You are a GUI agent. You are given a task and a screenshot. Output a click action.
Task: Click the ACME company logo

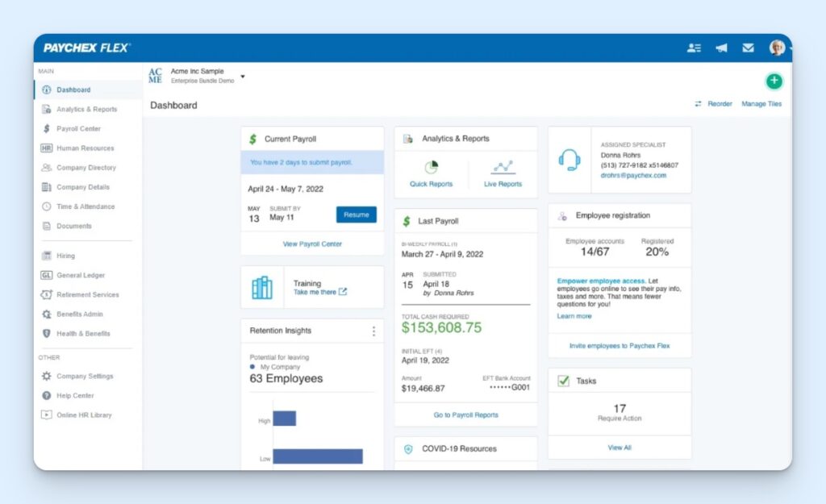click(x=155, y=76)
